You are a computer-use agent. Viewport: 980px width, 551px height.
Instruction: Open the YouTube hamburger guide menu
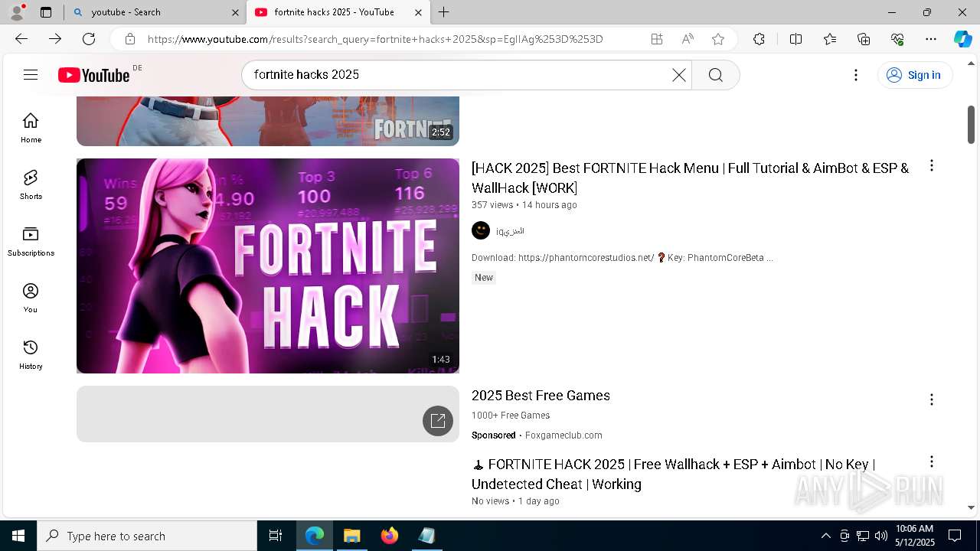coord(31,74)
